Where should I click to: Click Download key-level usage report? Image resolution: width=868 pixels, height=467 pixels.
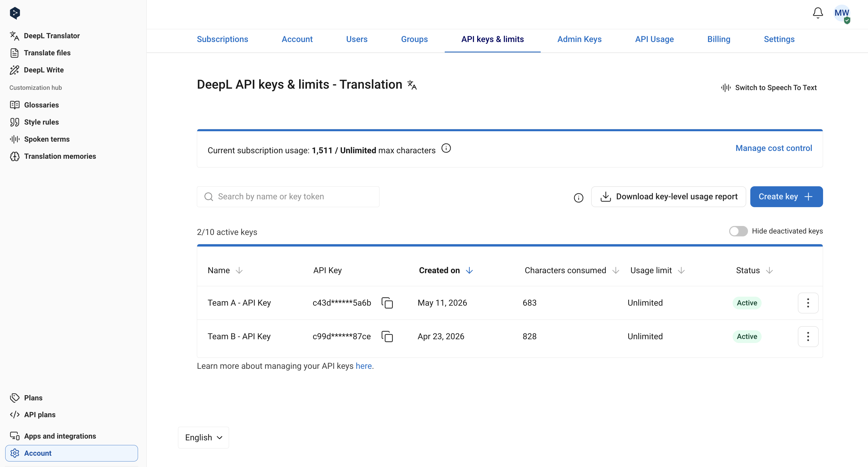[x=669, y=197]
